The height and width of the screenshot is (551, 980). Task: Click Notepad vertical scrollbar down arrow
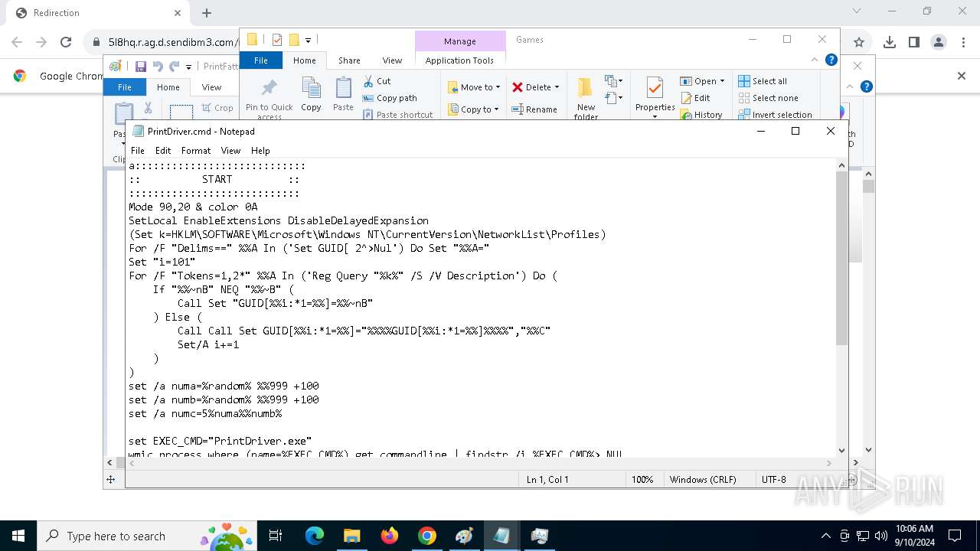pos(842,451)
